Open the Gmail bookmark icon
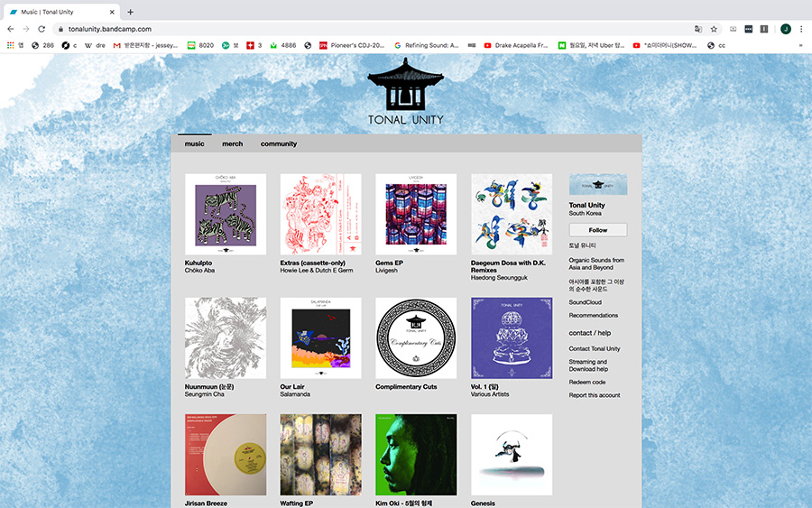Viewport: 812px width, 508px height. click(116, 46)
